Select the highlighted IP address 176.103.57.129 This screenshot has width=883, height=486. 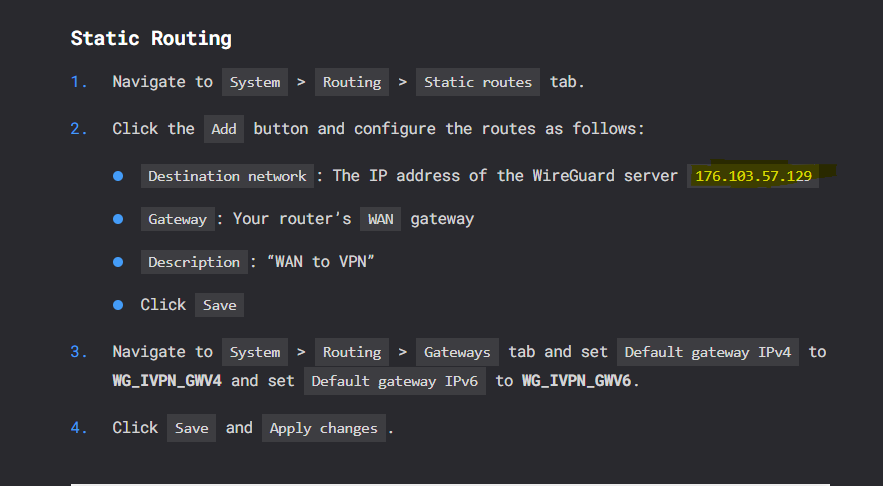point(753,176)
